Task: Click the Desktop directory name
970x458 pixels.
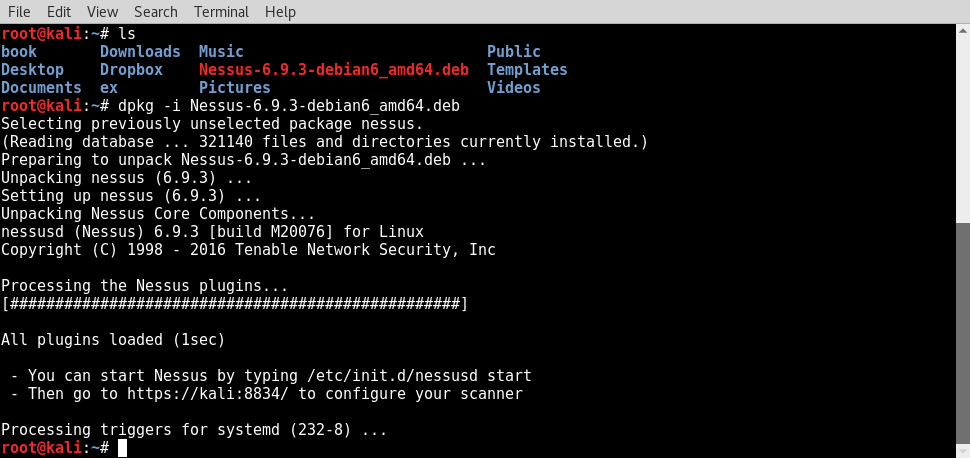Action: click(32, 69)
